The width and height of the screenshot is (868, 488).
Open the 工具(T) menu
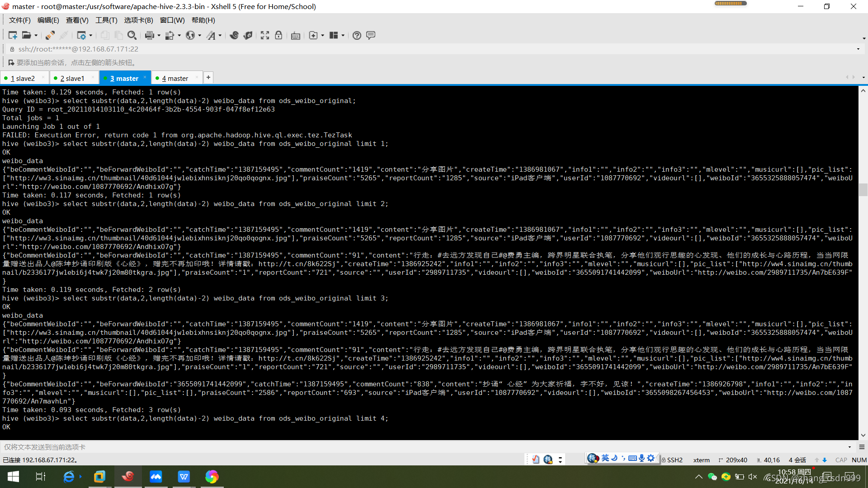pos(106,20)
